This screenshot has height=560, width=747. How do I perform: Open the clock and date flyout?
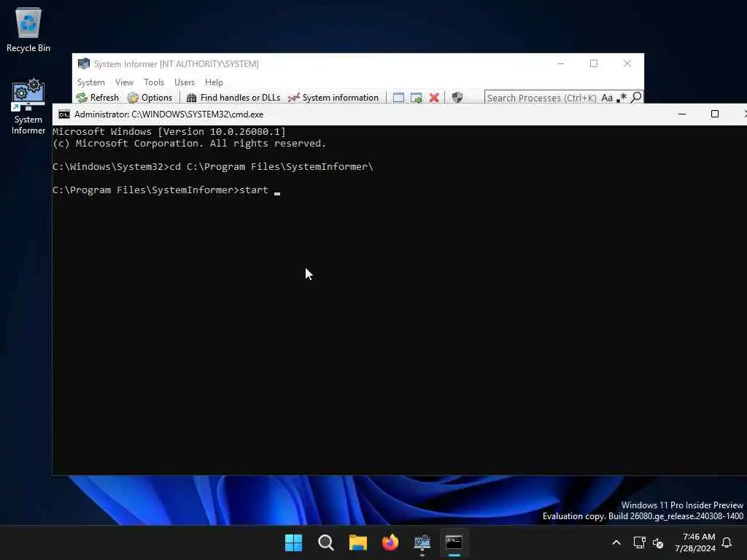point(694,542)
